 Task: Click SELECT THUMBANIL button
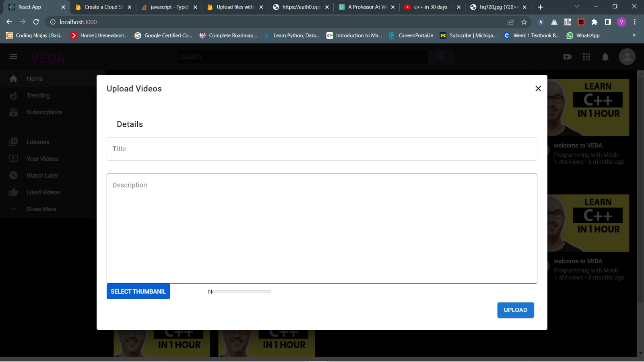coord(138,291)
